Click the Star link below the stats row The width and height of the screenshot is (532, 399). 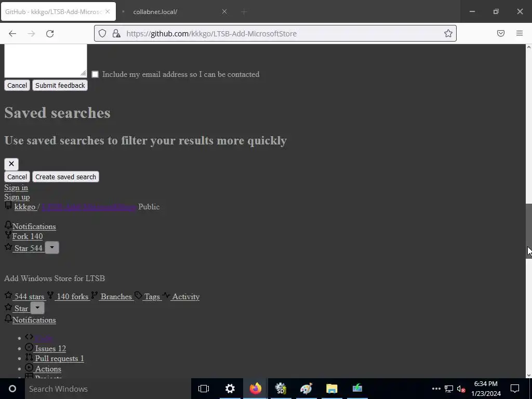pos(21,309)
